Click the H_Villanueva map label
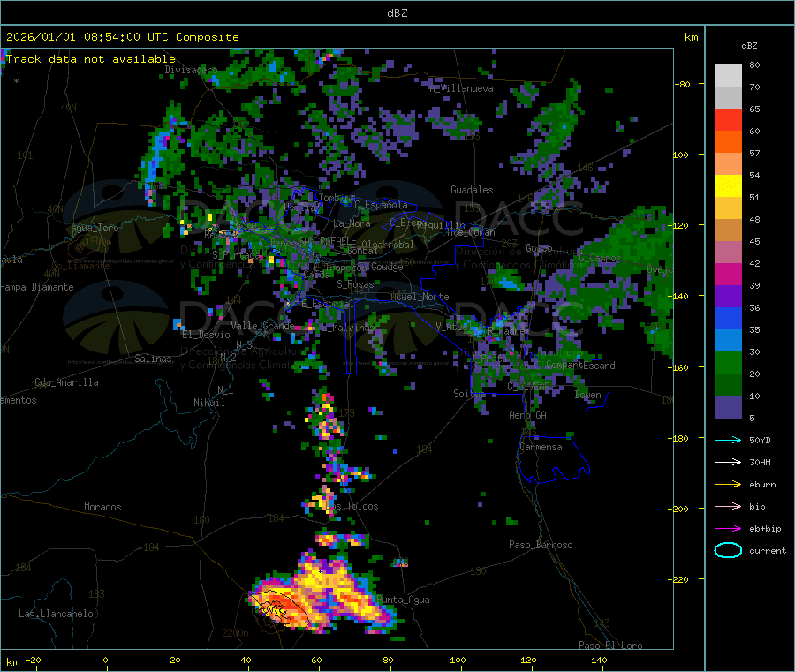Image resolution: width=795 pixels, height=672 pixels. pyautogui.click(x=461, y=88)
